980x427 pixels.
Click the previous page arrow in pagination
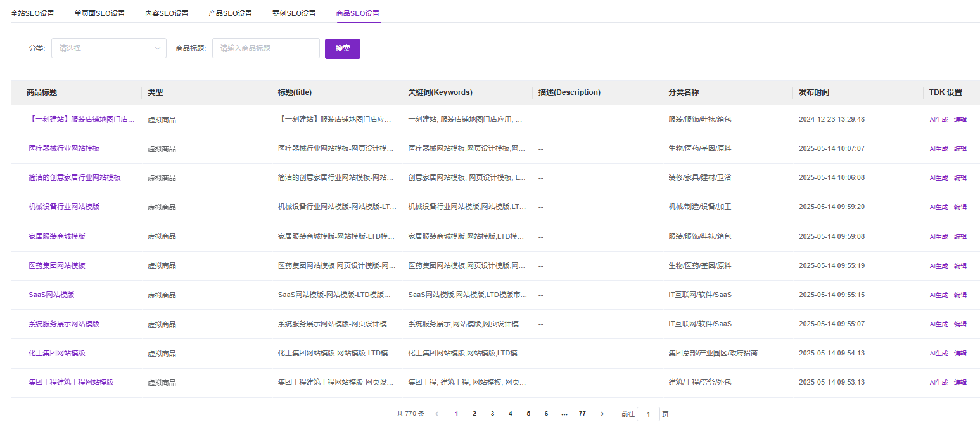437,414
